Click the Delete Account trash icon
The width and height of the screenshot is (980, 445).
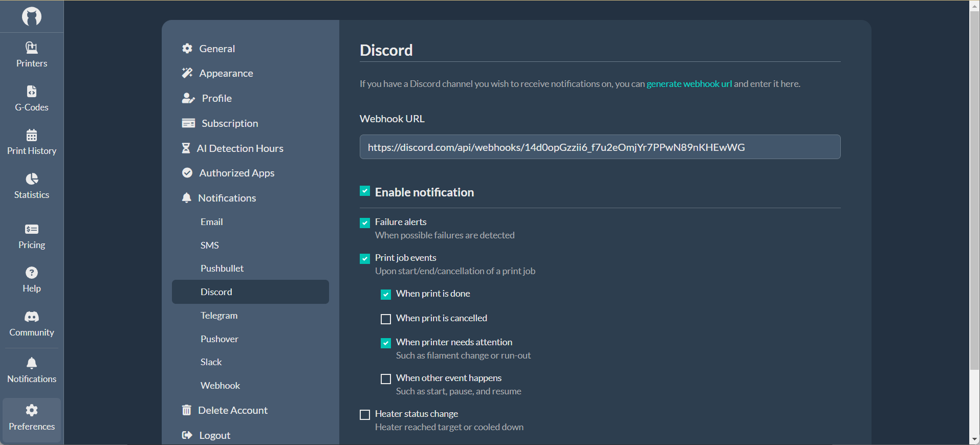pos(187,410)
